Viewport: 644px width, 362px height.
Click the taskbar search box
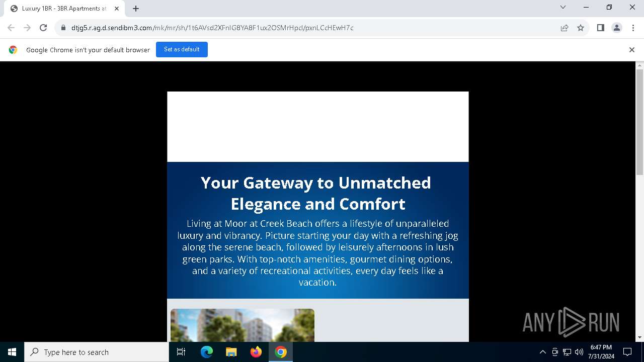tap(97, 352)
